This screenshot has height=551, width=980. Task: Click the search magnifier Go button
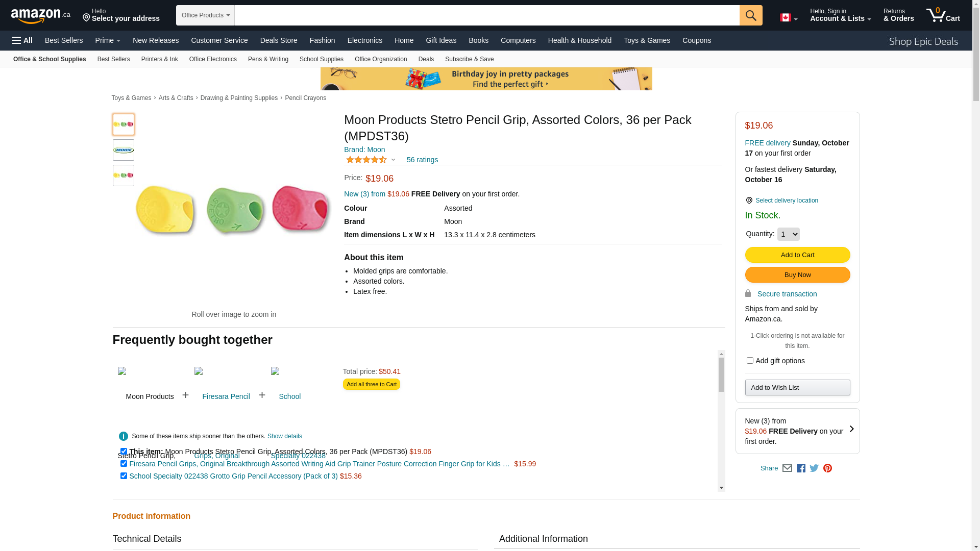(751, 15)
